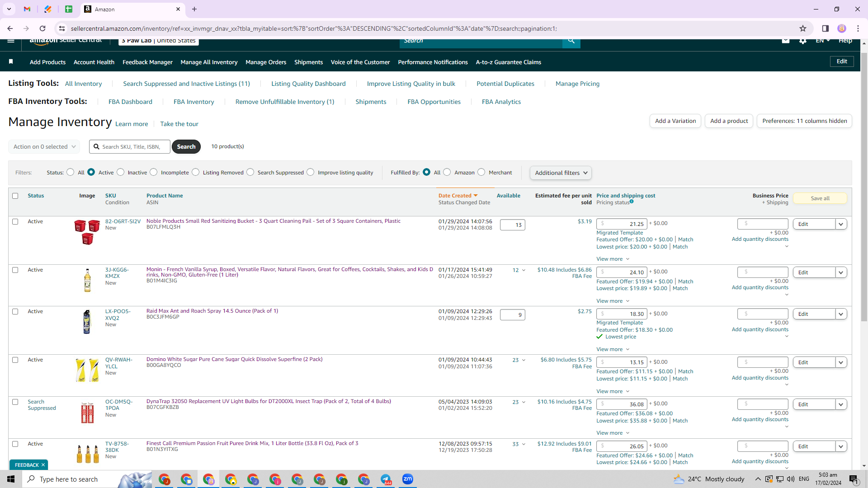The width and height of the screenshot is (868, 488).
Task: Choose the Inactive status radio button
Action: pyautogui.click(x=121, y=172)
